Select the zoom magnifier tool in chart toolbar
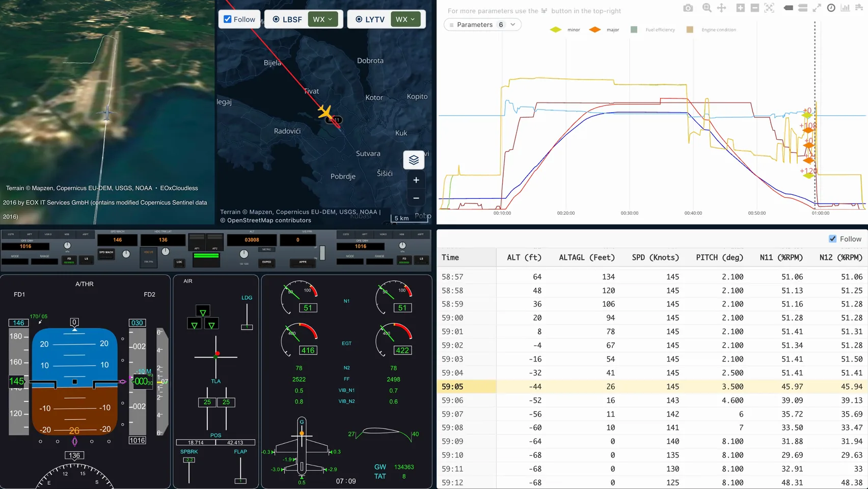The width and height of the screenshot is (868, 489). pos(707,8)
